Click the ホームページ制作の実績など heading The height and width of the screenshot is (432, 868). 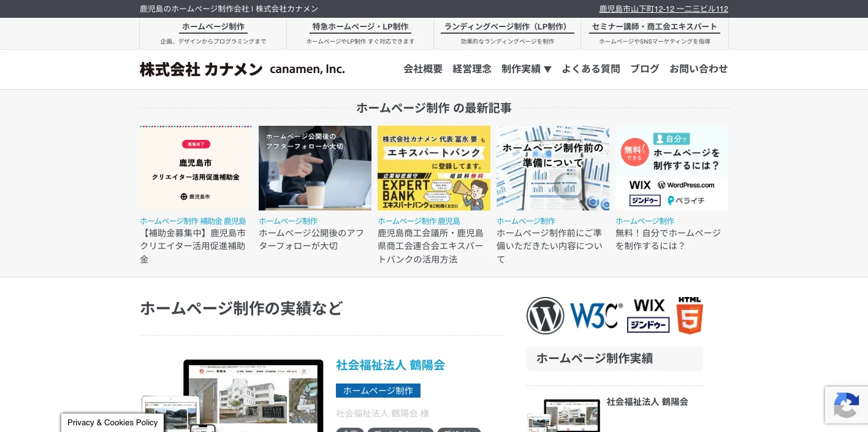(x=241, y=308)
